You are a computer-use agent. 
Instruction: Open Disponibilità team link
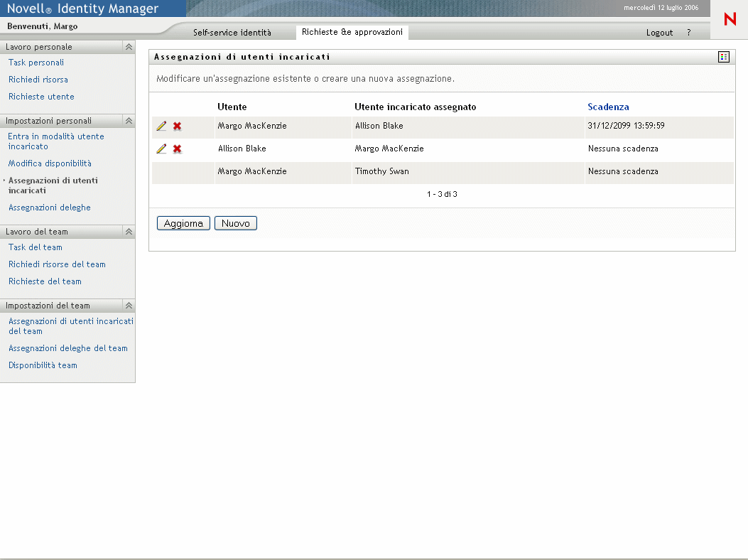pyautogui.click(x=43, y=365)
